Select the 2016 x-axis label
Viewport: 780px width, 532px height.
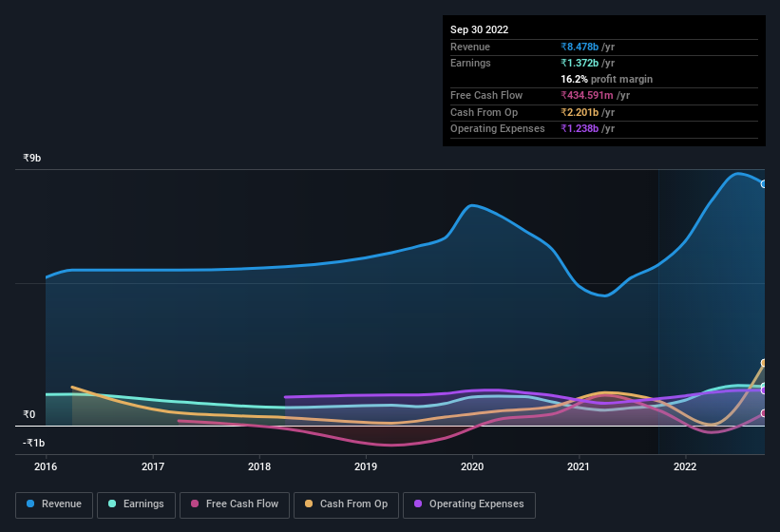coord(46,466)
